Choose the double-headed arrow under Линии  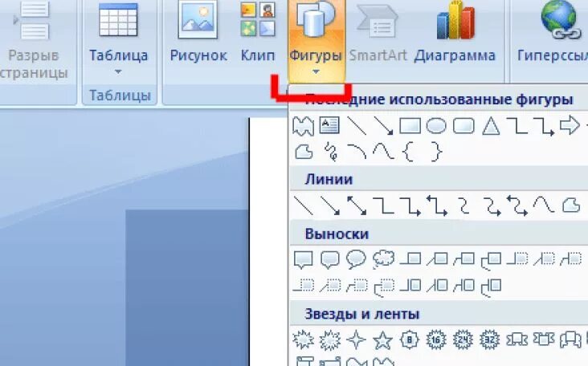click(357, 205)
